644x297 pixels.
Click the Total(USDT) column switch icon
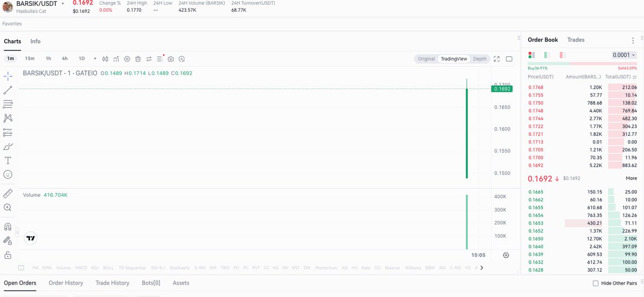(x=635, y=77)
